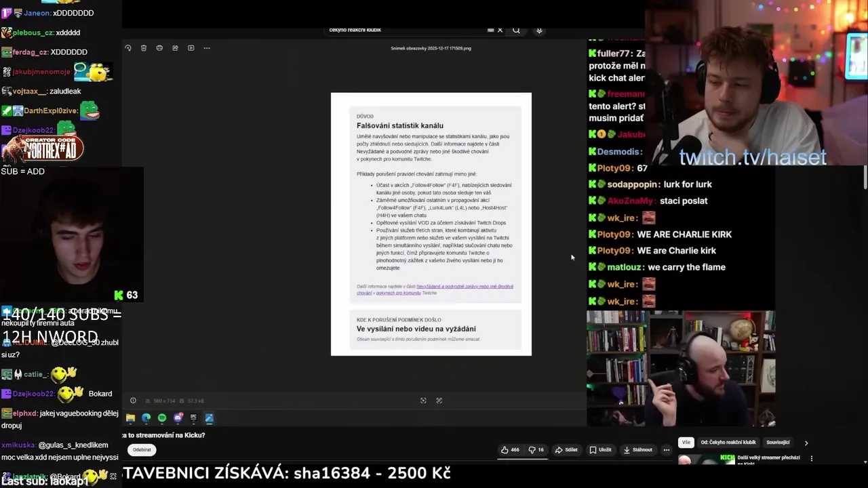Open Epic Games launcher from taskbar

(193, 418)
